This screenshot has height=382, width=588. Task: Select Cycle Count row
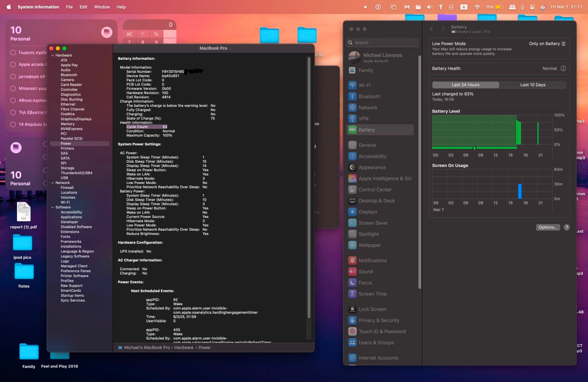click(147, 127)
